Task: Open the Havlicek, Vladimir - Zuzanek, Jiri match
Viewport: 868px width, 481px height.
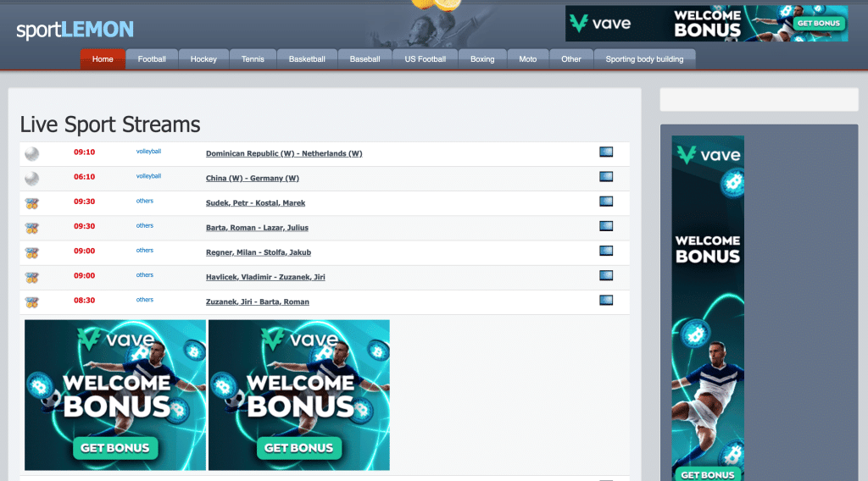Action: (265, 278)
